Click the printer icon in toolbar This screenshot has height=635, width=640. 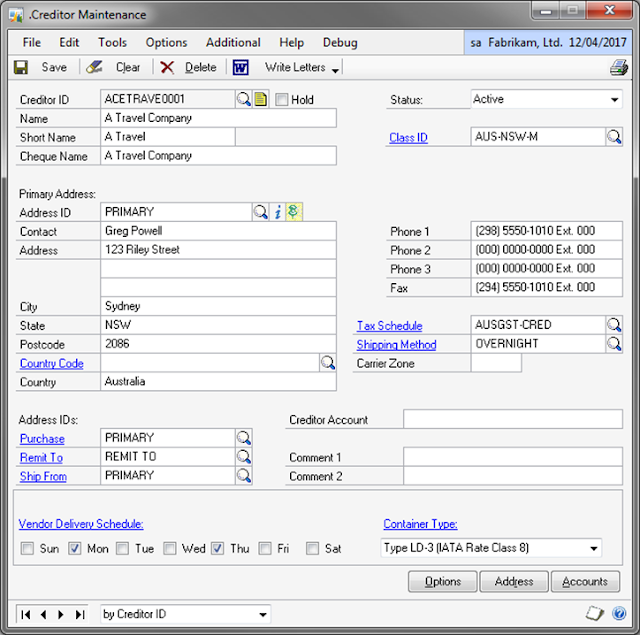pos(619,67)
